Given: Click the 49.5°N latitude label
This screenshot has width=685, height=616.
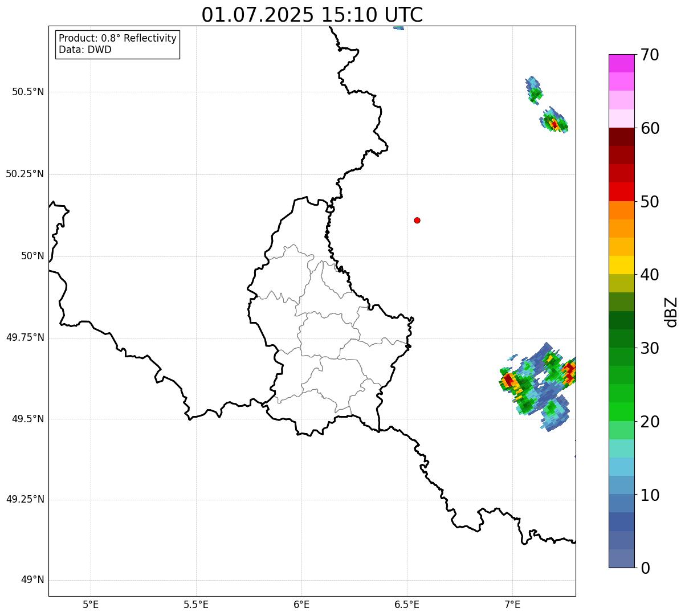Looking at the screenshot, I should click(x=28, y=419).
